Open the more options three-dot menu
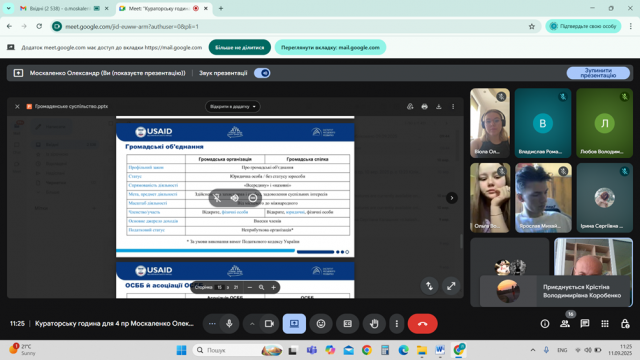Viewport: 640px width, 360px height. click(397, 324)
